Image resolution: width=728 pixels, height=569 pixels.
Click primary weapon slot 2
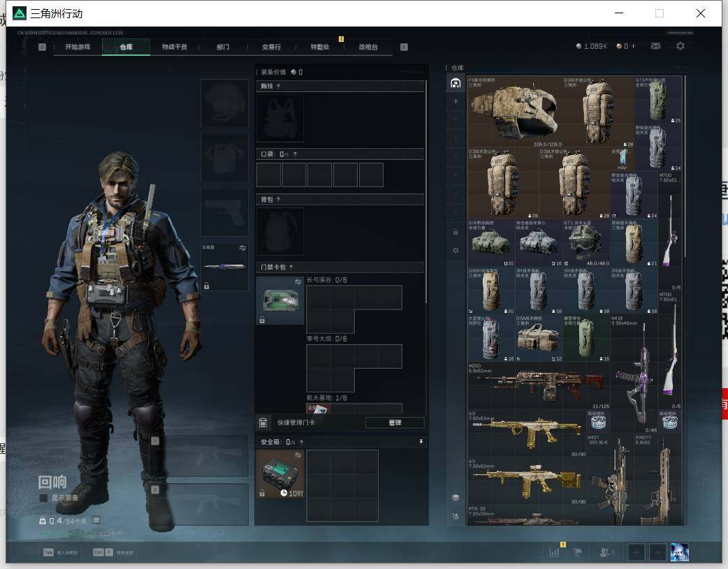200,505
